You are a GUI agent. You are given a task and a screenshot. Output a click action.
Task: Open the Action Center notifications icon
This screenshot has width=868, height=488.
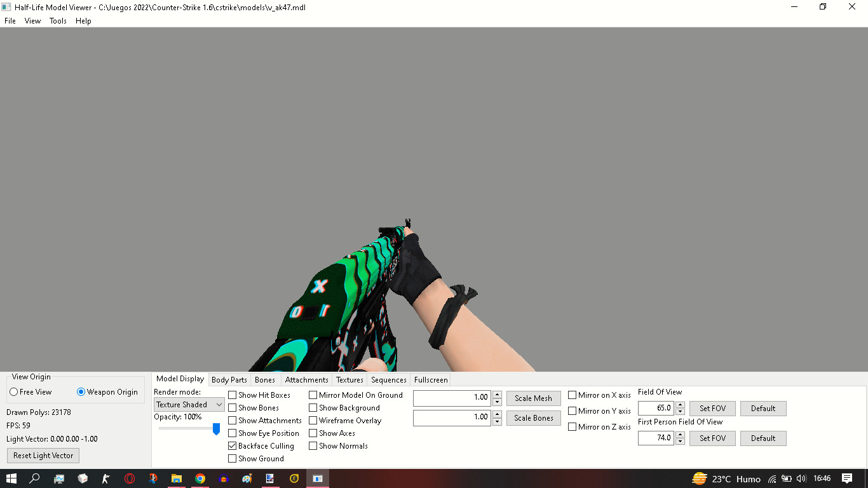coord(848,478)
